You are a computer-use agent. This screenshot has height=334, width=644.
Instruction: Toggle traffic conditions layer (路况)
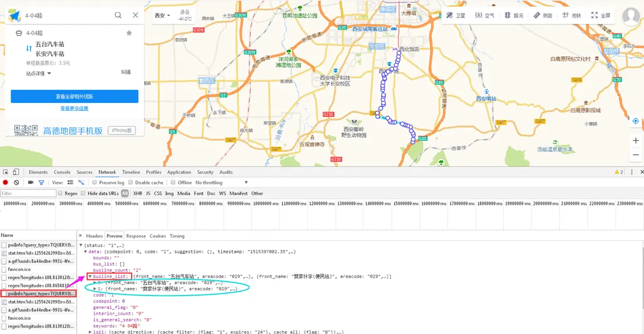pos(514,15)
